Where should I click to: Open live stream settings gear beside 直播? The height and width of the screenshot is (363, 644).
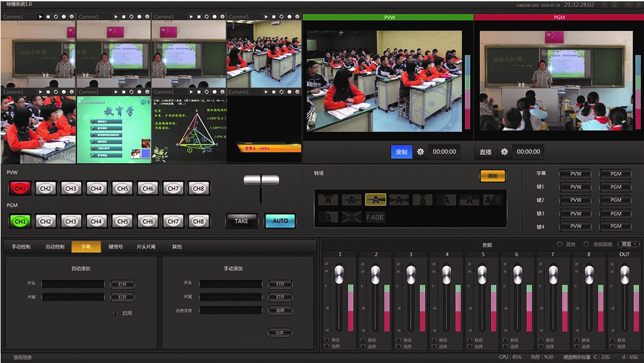click(x=504, y=152)
